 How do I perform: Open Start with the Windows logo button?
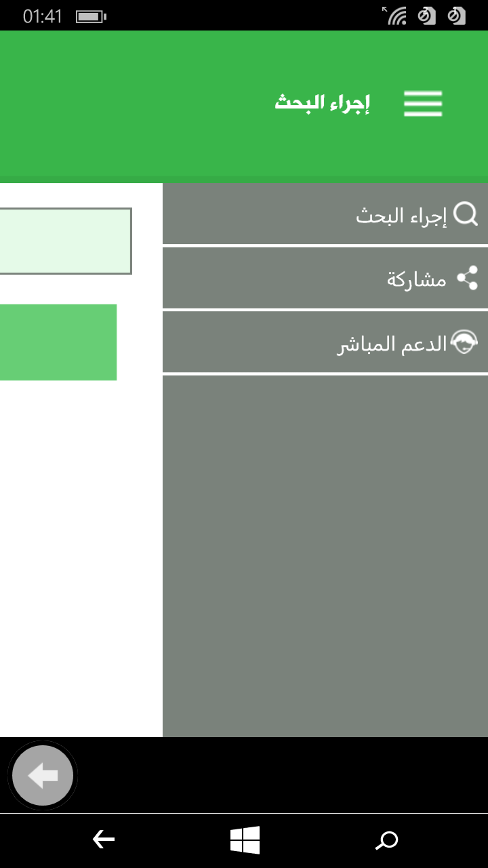[245, 840]
